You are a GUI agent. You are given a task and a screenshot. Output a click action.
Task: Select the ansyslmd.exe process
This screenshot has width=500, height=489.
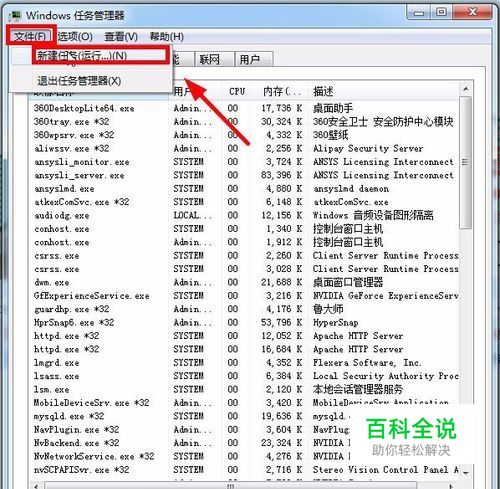point(64,189)
